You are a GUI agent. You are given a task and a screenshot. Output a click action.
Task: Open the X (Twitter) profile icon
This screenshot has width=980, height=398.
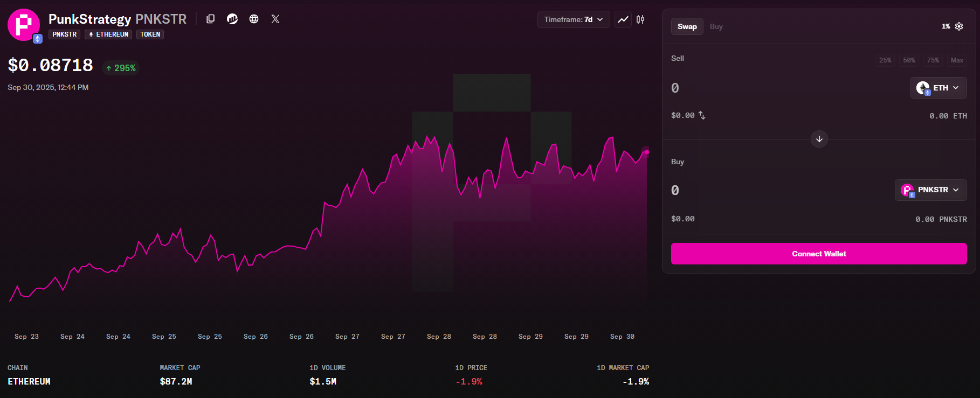275,19
